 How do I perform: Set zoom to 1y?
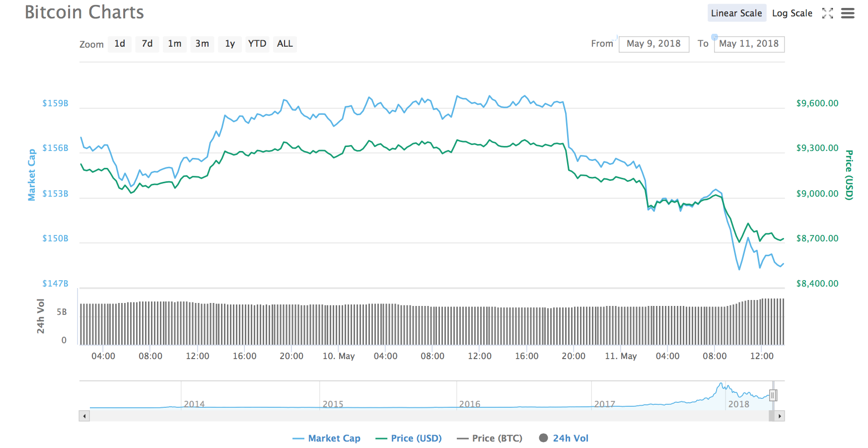(x=230, y=44)
